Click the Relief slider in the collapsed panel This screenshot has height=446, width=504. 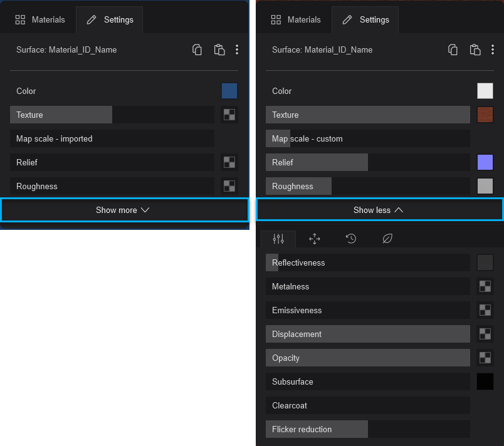[x=112, y=162]
